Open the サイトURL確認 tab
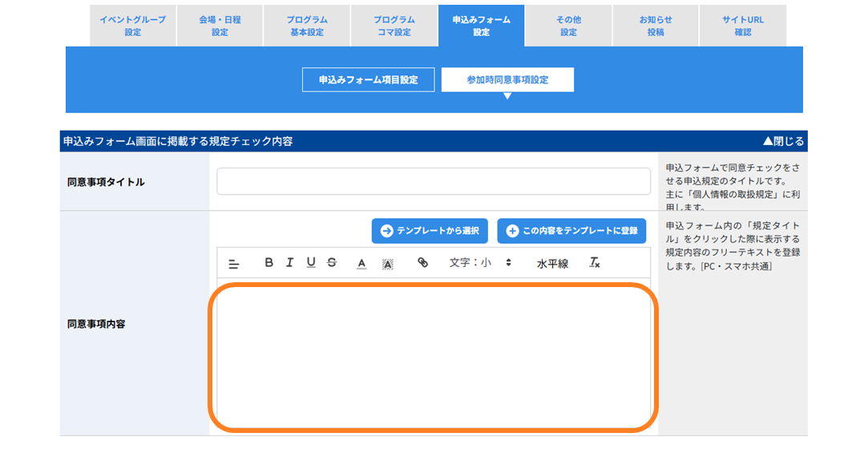The image size is (868, 453). click(x=743, y=26)
